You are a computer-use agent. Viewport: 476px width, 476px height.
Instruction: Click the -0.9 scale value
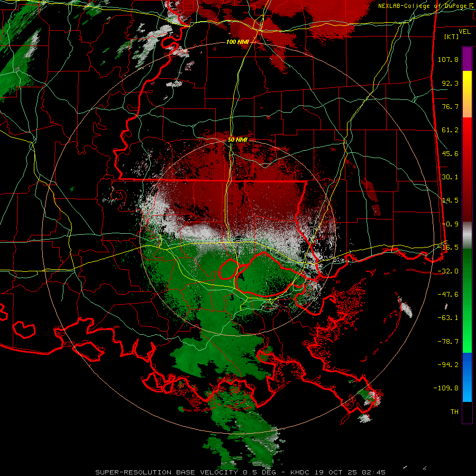click(450, 224)
